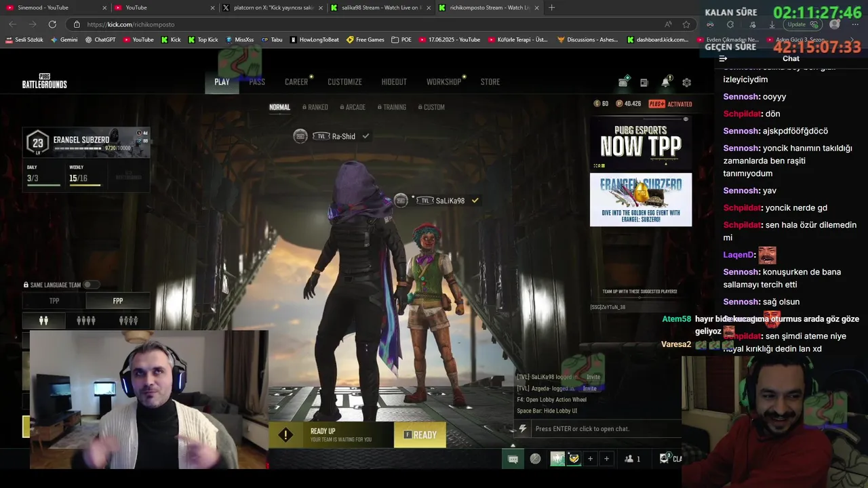Open a new browser tab
The image size is (868, 488).
(x=551, y=7)
